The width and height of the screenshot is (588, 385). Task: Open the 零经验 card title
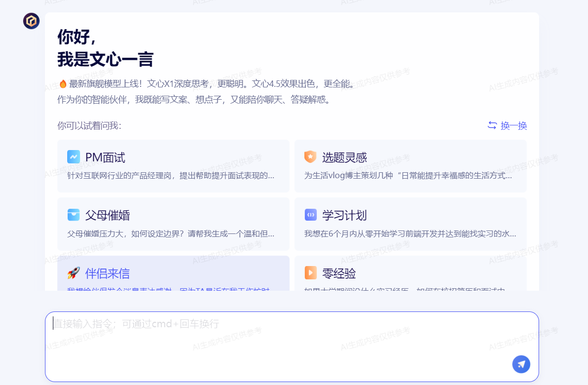pos(338,273)
